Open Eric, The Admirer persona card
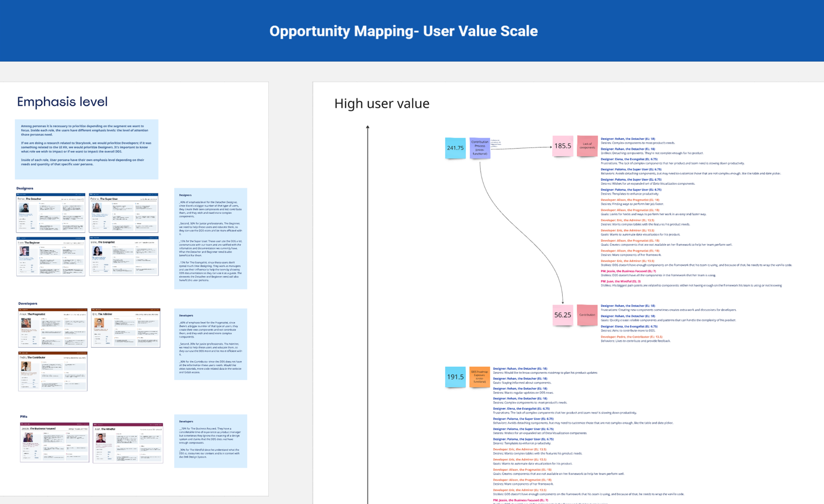The image size is (824, 504). (125, 328)
